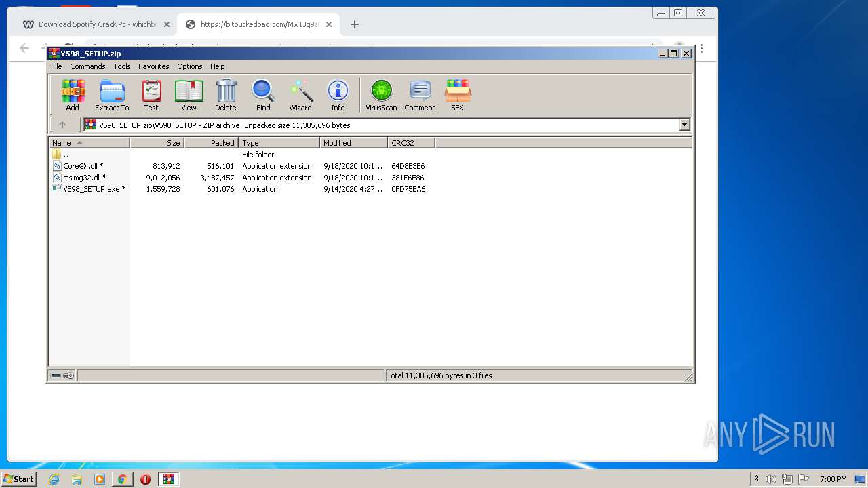Image resolution: width=868 pixels, height=488 pixels.
Task: Maximize the WinRAR window
Action: point(674,53)
